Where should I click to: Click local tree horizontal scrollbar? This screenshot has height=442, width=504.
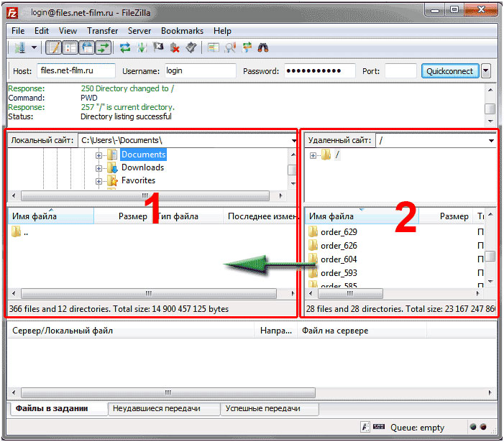click(x=145, y=195)
